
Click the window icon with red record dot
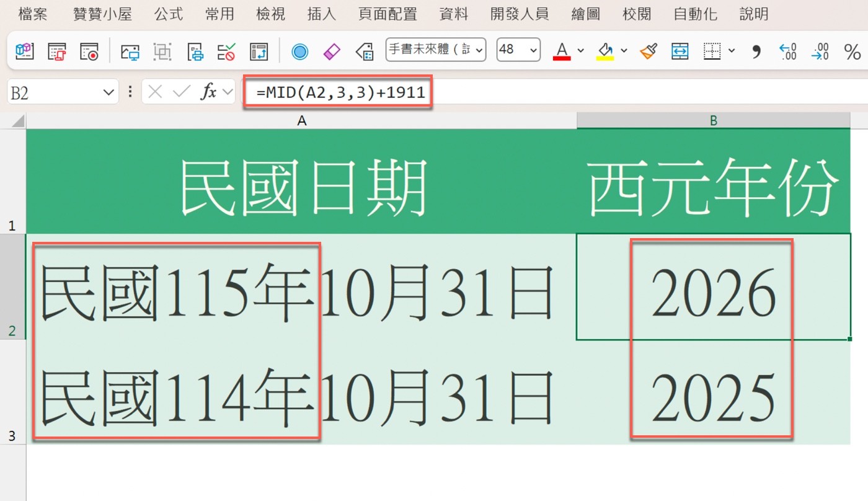tap(89, 51)
